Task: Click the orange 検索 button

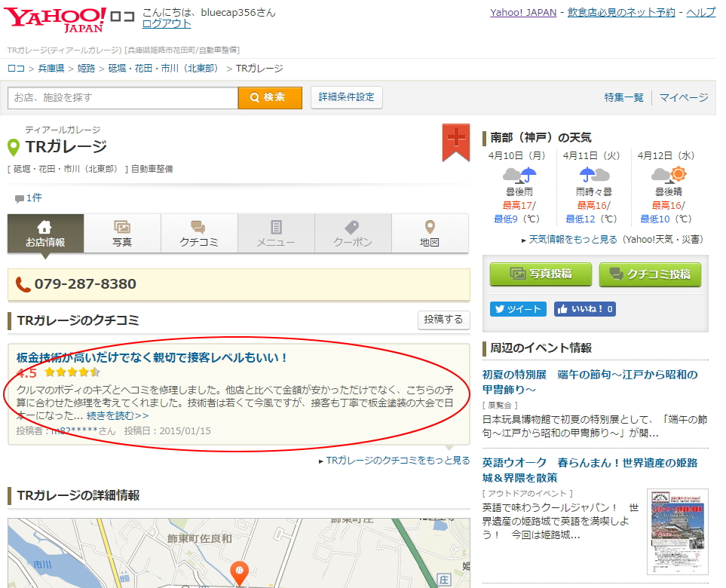Action: 270,98
